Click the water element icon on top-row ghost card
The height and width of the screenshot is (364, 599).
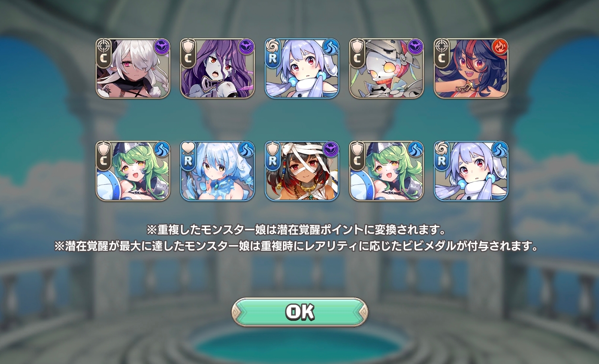pyautogui.click(x=330, y=47)
